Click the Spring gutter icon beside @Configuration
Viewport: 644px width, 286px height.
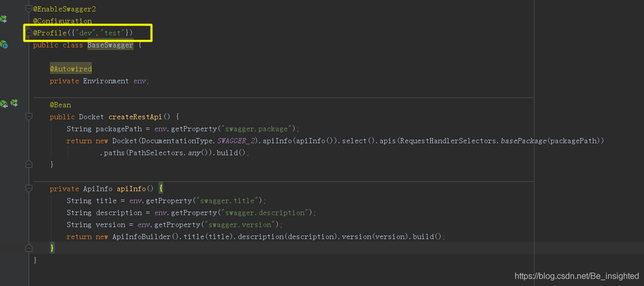[x=4, y=19]
